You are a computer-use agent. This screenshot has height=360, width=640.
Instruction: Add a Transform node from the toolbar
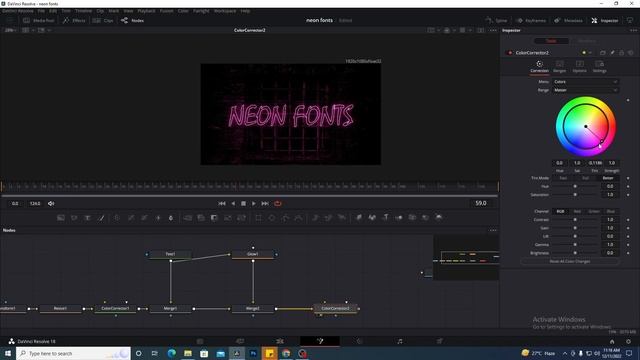241,218
